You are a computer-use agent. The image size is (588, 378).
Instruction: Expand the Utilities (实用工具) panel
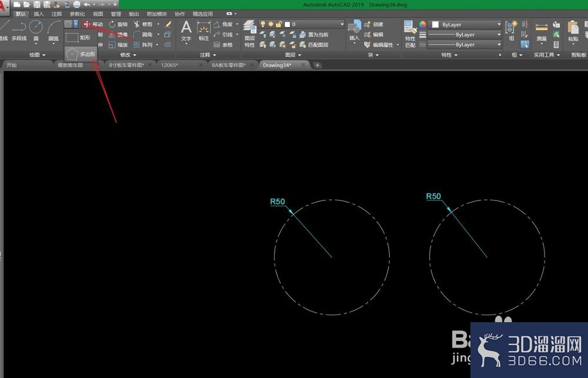[547, 55]
